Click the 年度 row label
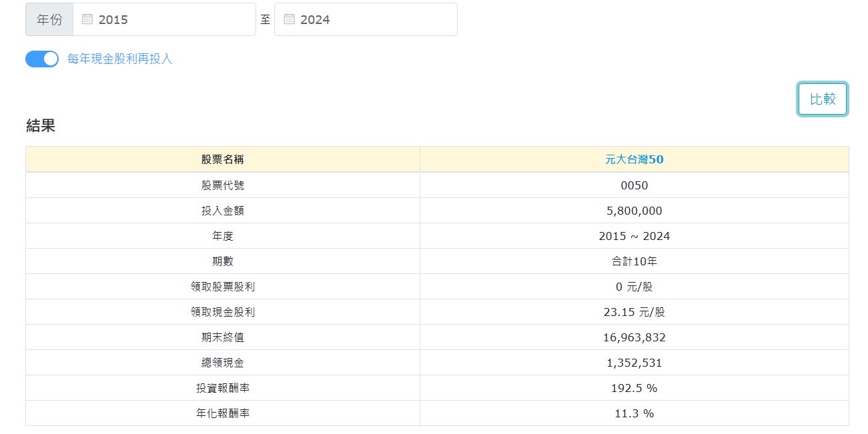Image resolution: width=868 pixels, height=434 pixels. [223, 236]
